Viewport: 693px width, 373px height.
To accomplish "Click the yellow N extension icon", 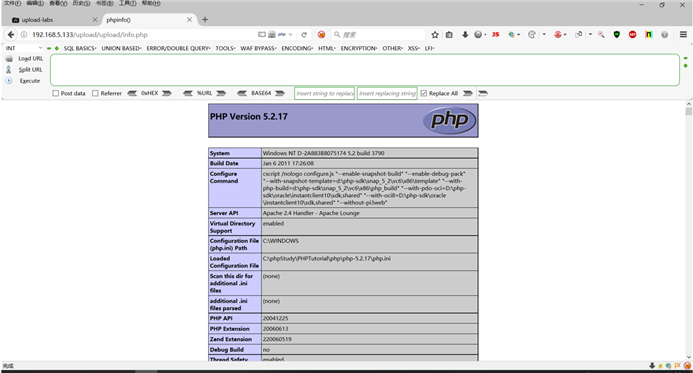I will coord(648,34).
